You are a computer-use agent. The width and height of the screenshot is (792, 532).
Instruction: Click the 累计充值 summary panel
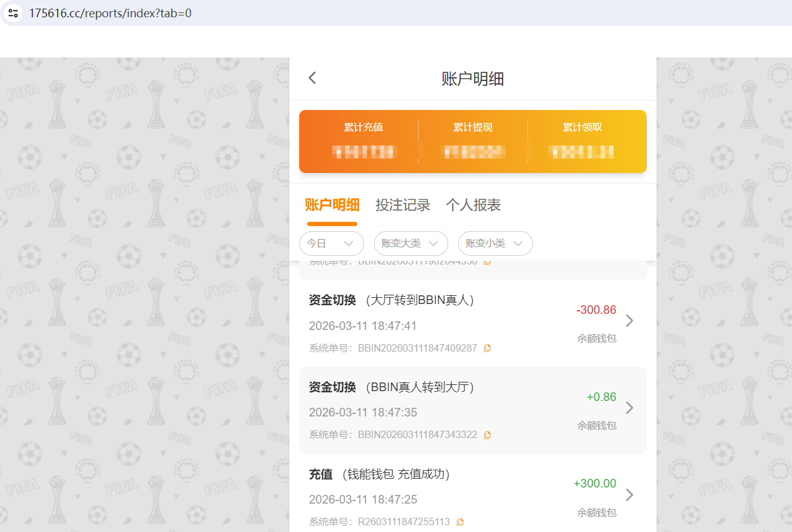(x=363, y=141)
